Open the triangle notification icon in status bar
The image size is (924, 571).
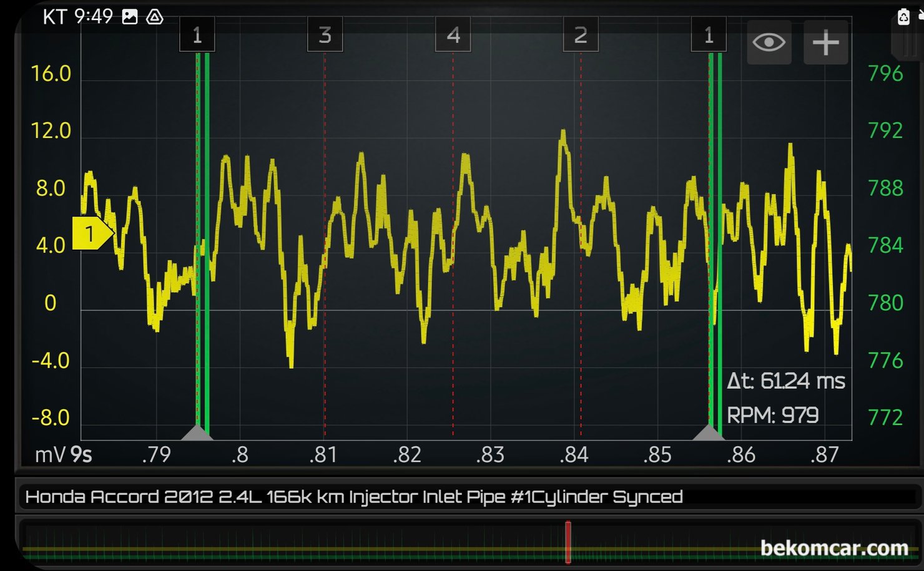tap(155, 17)
